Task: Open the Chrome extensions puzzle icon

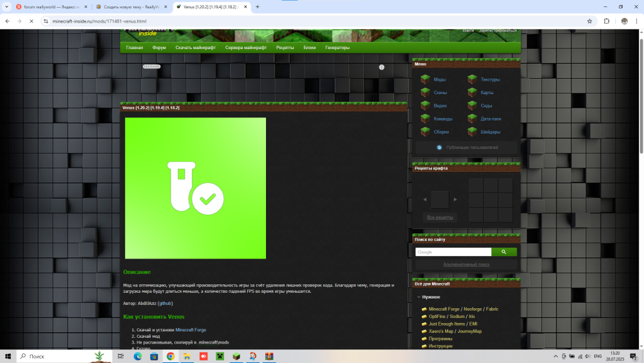Action: [607, 21]
